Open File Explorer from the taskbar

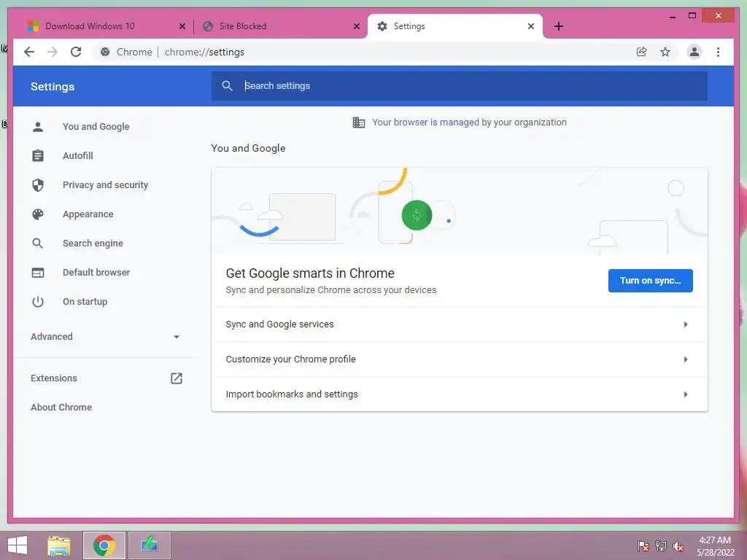[59, 545]
